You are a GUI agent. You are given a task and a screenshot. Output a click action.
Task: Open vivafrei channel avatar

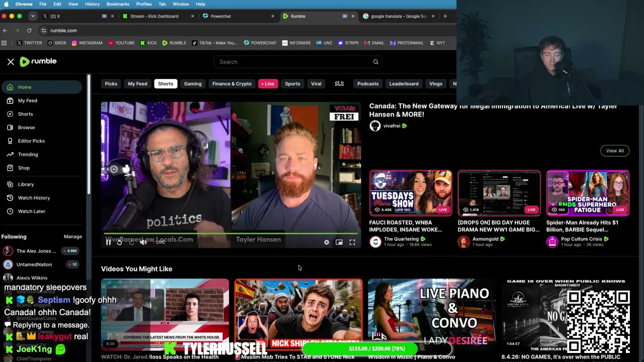pyautogui.click(x=375, y=126)
